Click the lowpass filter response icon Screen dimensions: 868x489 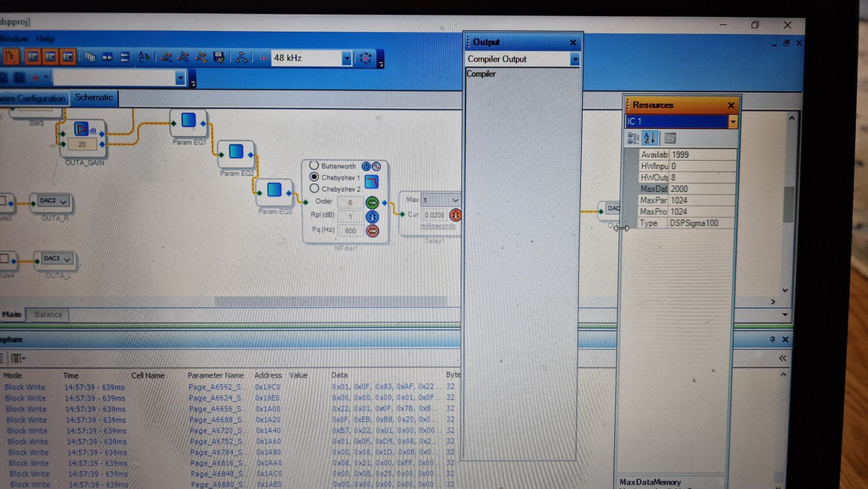(372, 182)
